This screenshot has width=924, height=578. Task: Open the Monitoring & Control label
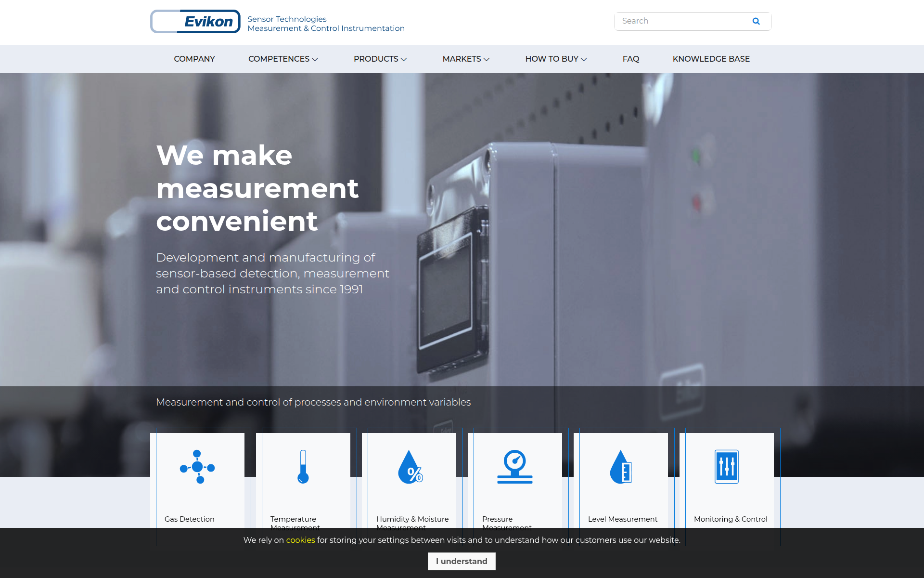point(731,519)
